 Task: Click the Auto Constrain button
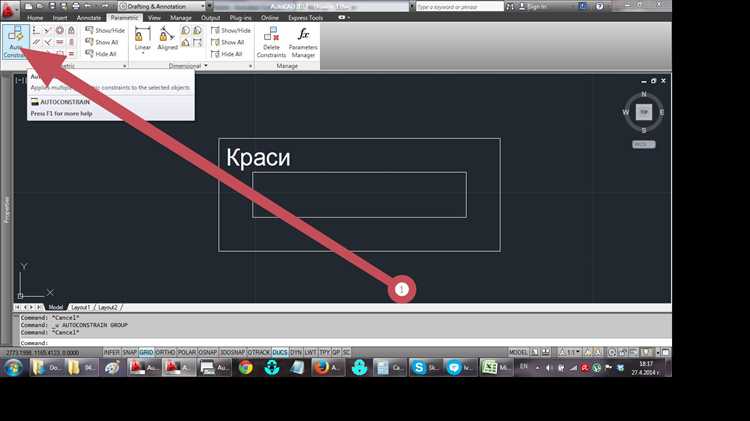[x=16, y=42]
